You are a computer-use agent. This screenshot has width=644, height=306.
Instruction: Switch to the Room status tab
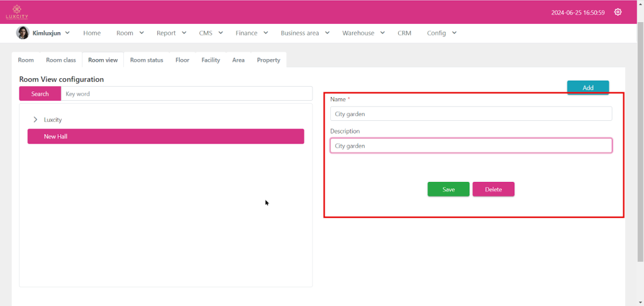147,60
